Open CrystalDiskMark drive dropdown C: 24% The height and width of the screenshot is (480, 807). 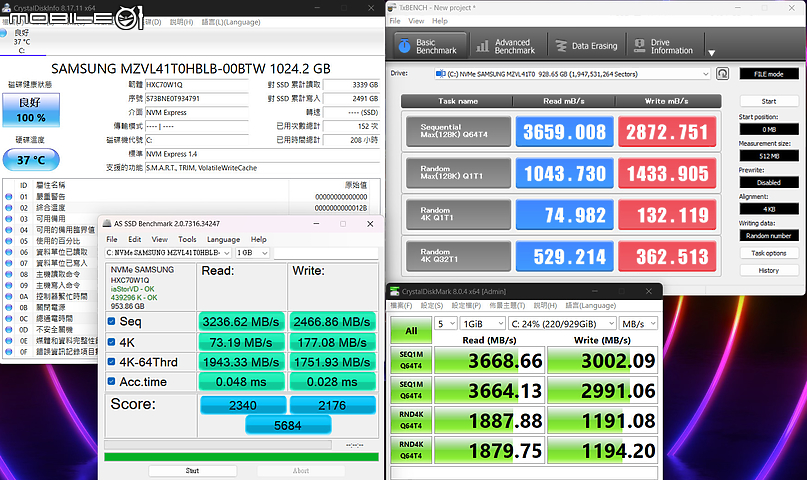[x=562, y=324]
